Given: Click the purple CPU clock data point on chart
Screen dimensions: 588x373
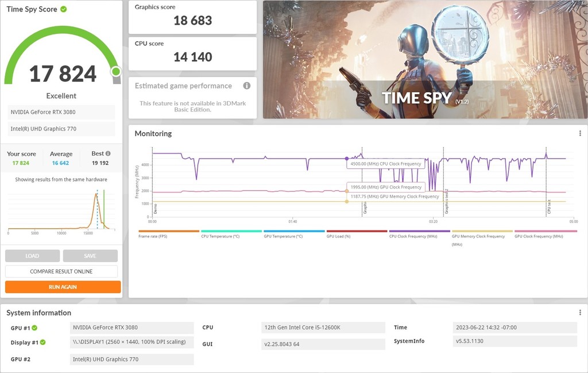Looking at the screenshot, I should tap(346, 159).
